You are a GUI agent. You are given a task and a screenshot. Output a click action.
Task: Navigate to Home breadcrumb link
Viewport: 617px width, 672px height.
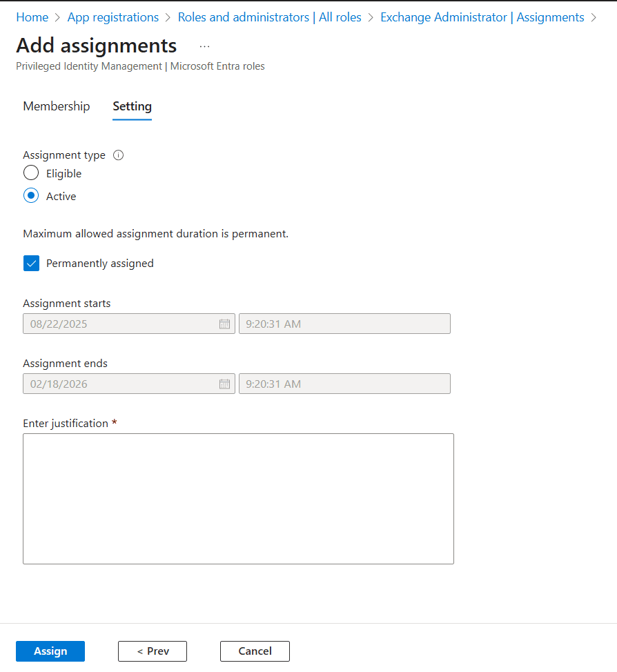32,17
